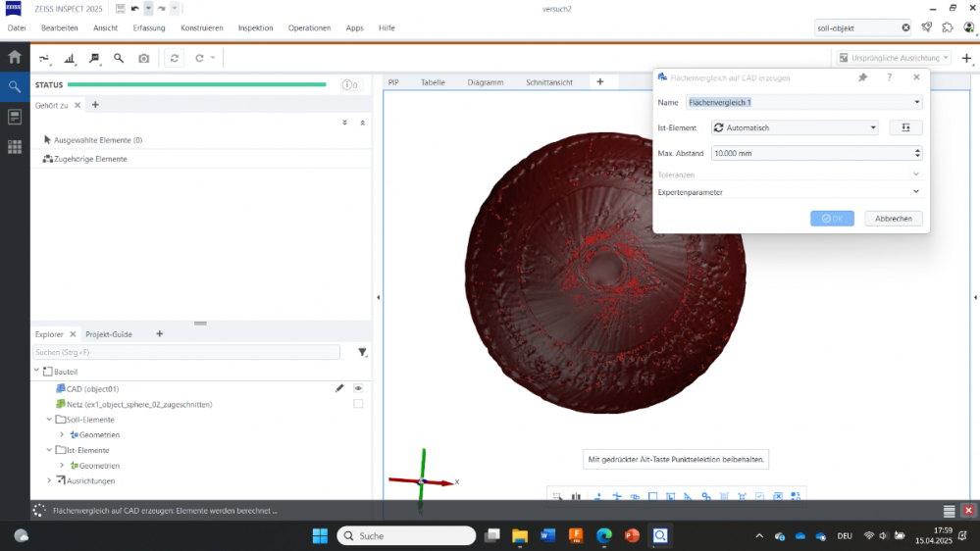Open the camera snapshot tool in toolbar

[x=144, y=58]
